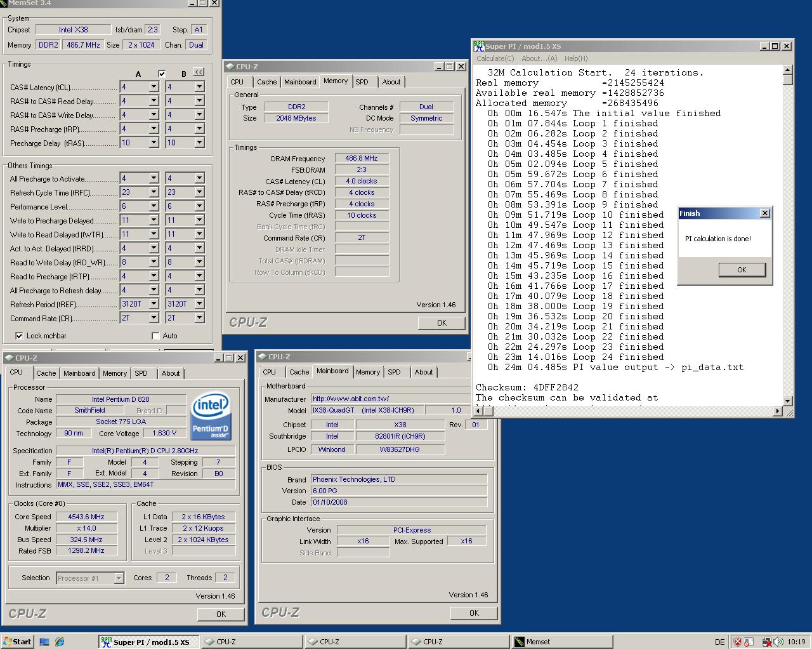Viewport: 812px width, 650px height.
Task: Click the network connection tray icon
Action: [x=767, y=642]
